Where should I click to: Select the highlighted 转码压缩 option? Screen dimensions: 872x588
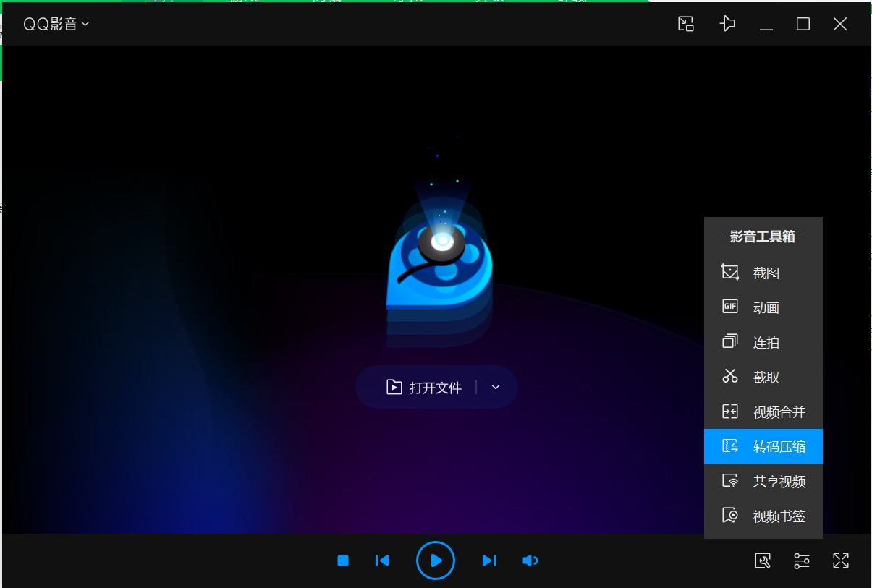tap(763, 447)
